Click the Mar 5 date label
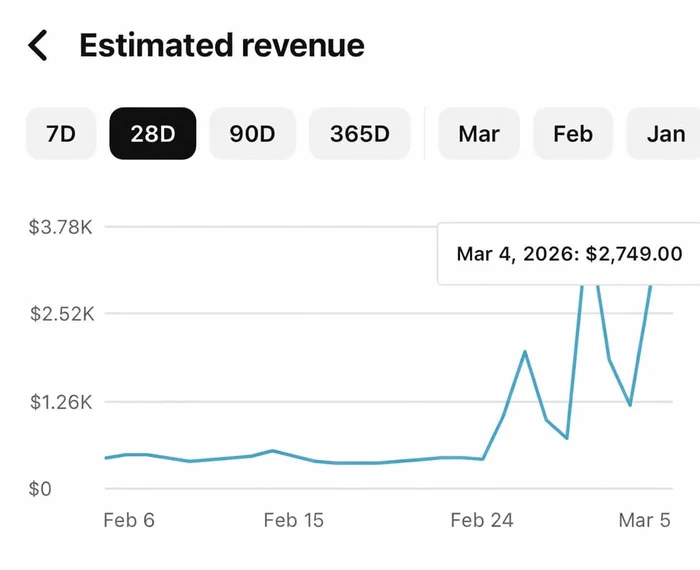This screenshot has height=570, width=700. pos(644,520)
